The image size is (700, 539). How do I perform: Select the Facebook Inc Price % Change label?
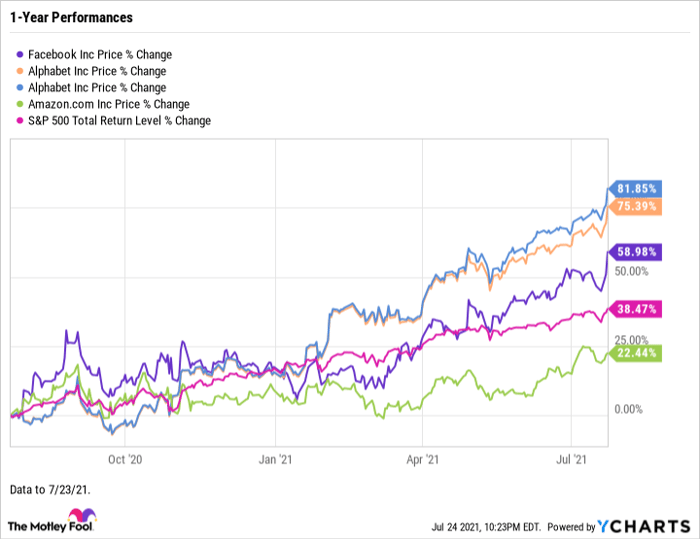[98, 56]
